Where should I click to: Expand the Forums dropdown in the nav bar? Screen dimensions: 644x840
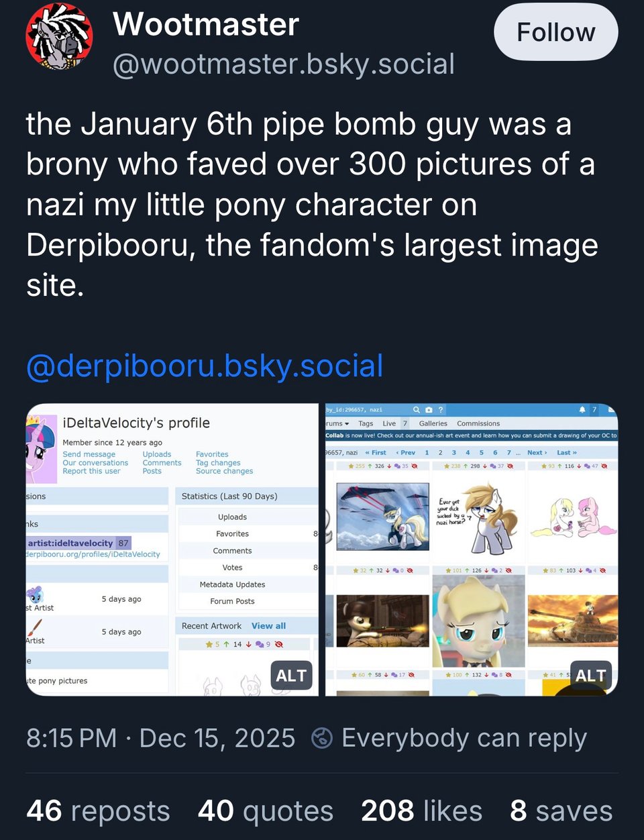(337, 423)
